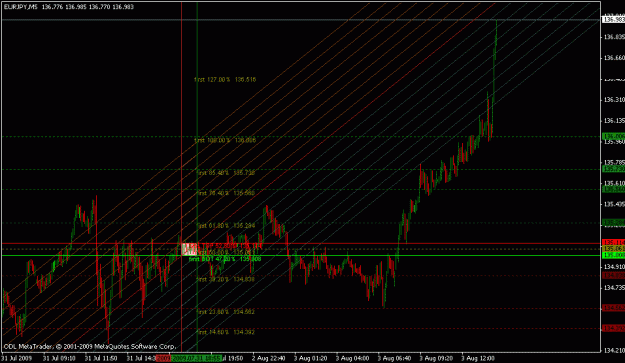Select the 61.80% Fibonacci level label
The image size is (625, 363).
pos(226,226)
